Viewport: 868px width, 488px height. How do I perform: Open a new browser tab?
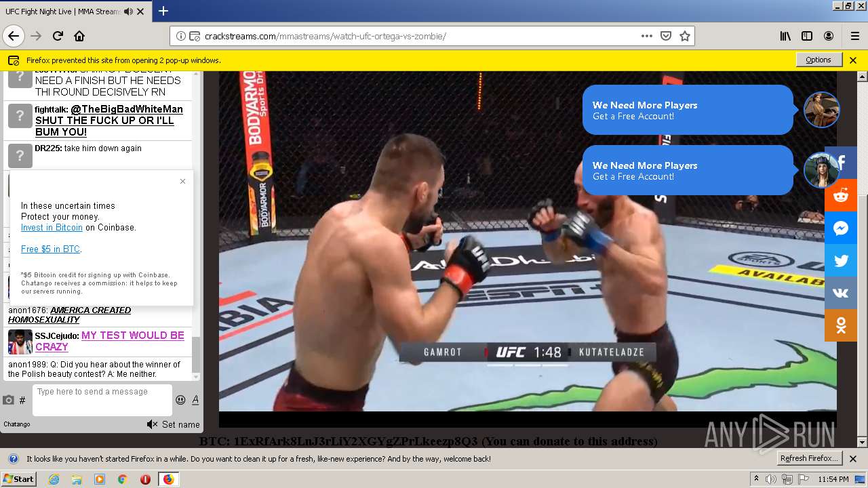pyautogui.click(x=163, y=11)
